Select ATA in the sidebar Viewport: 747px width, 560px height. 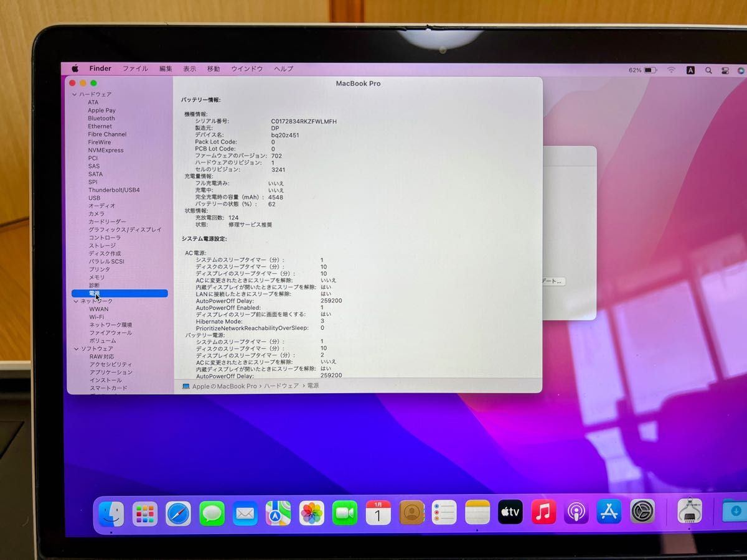93,103
